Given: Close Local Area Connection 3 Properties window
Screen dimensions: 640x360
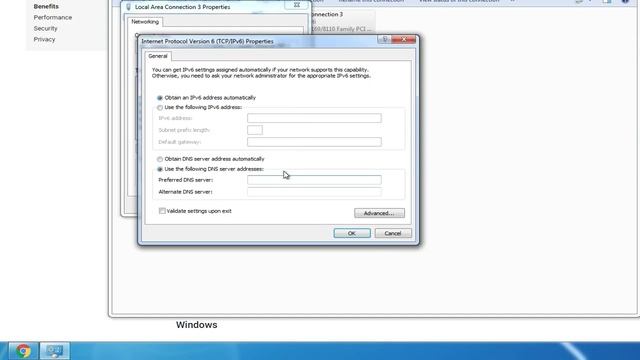Looking at the screenshot, I should [297, 5].
